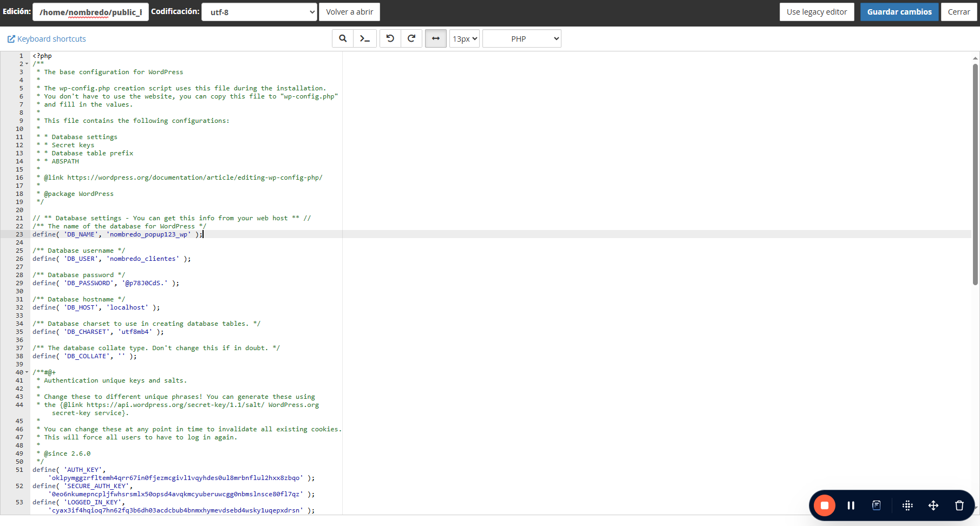Collapse the comment fold at line 2
Image resolution: width=980 pixels, height=526 pixels.
tap(27, 64)
